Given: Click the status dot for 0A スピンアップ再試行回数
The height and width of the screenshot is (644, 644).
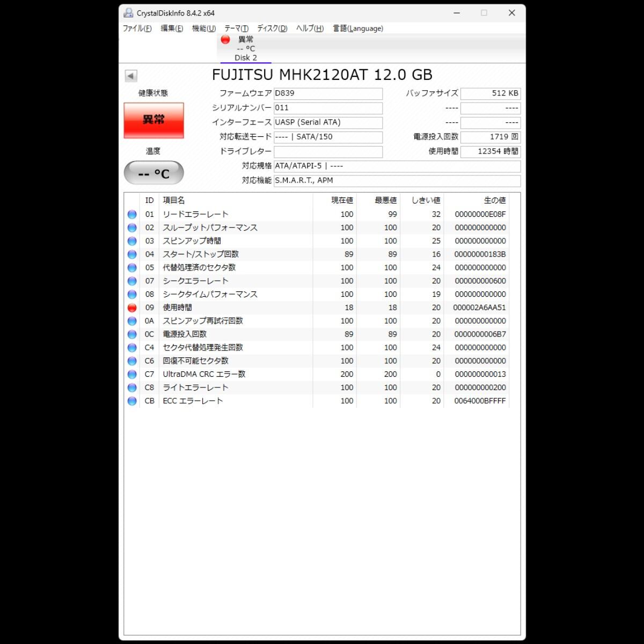Looking at the screenshot, I should pos(132,321).
